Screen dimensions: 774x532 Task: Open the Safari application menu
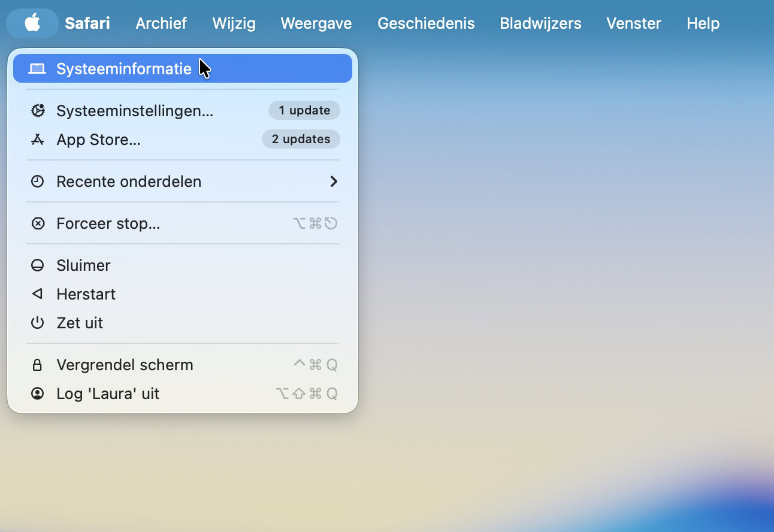[87, 23]
